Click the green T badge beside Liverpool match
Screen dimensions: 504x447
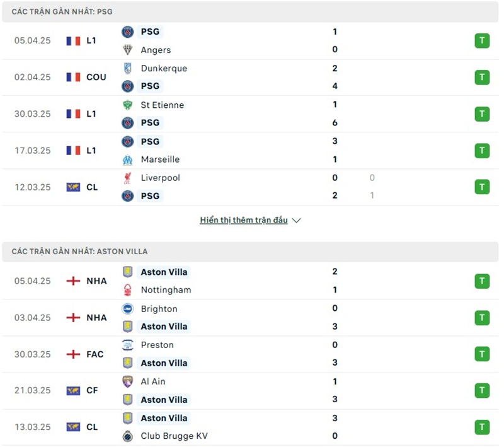click(482, 187)
